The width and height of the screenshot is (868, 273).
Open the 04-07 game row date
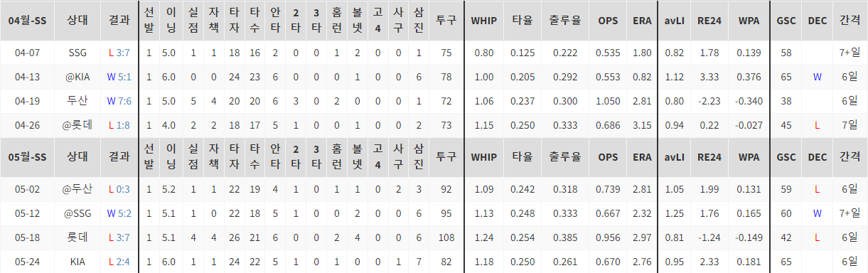click(x=27, y=53)
